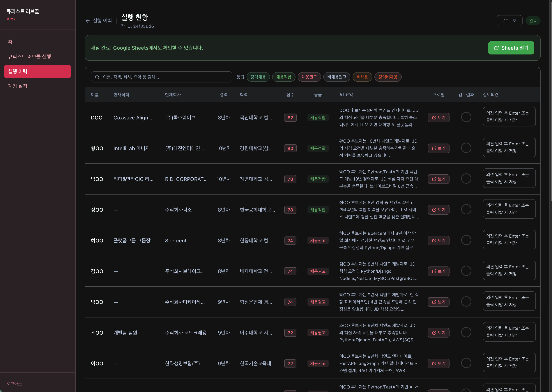Click review opinion field for 황OO
552x392 pixels.
(509, 147)
